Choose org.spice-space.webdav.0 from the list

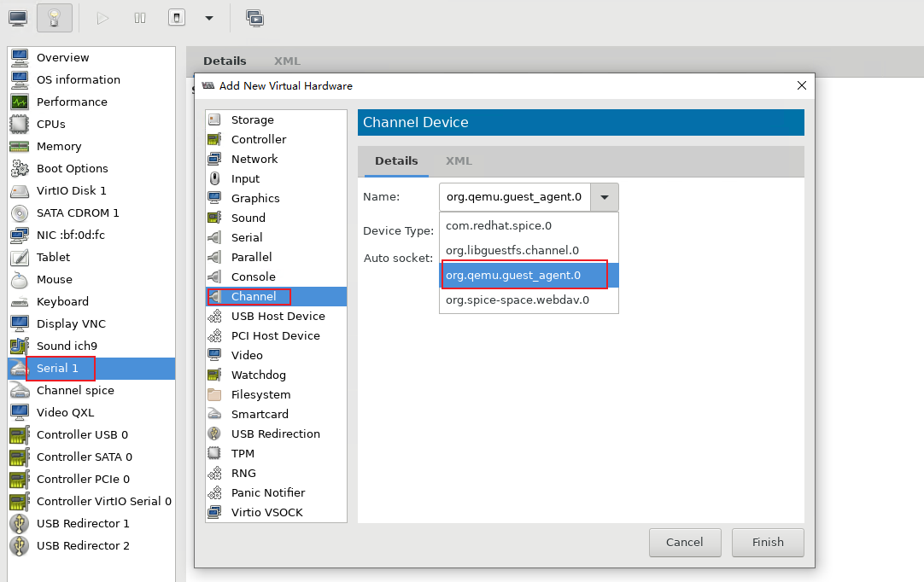click(x=518, y=300)
